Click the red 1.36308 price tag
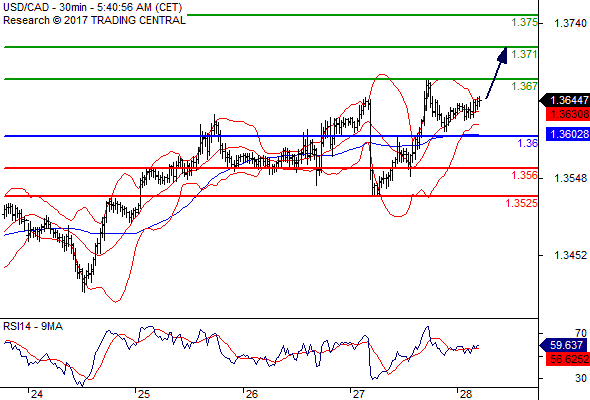Image resolution: width=590 pixels, height=400 pixels. pyautogui.click(x=568, y=114)
